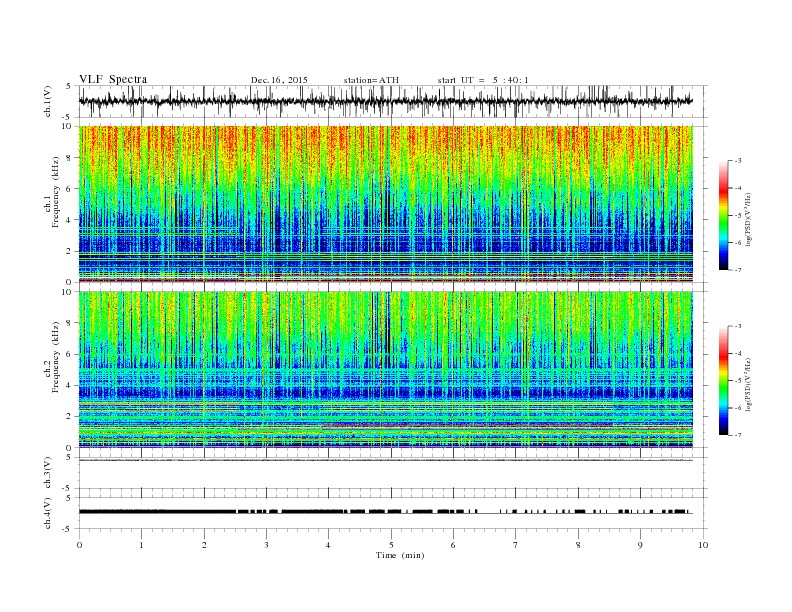Click the "6" kHz tick of ch.1 spectrogram
Image resolution: width=792 pixels, height=612 pixels.
[70, 189]
